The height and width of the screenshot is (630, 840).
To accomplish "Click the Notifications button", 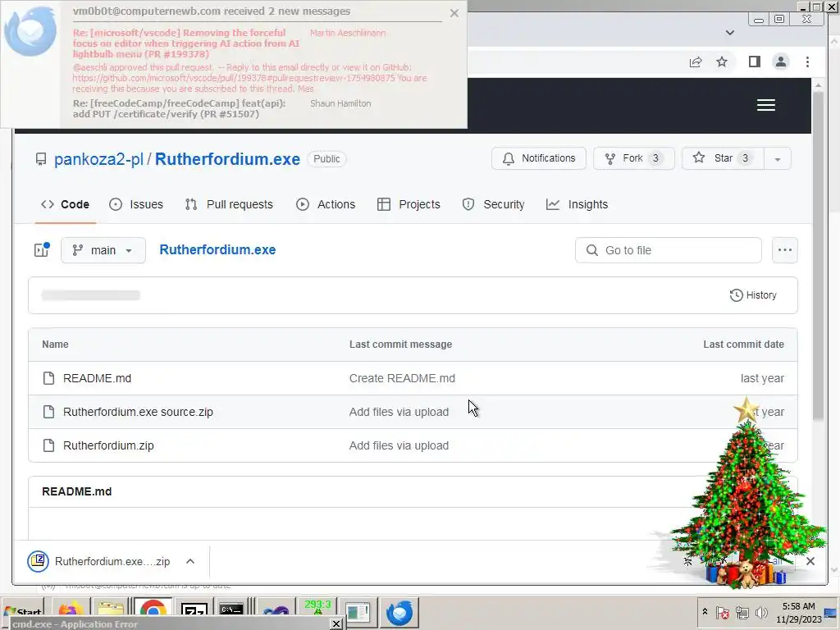I will coord(538,158).
